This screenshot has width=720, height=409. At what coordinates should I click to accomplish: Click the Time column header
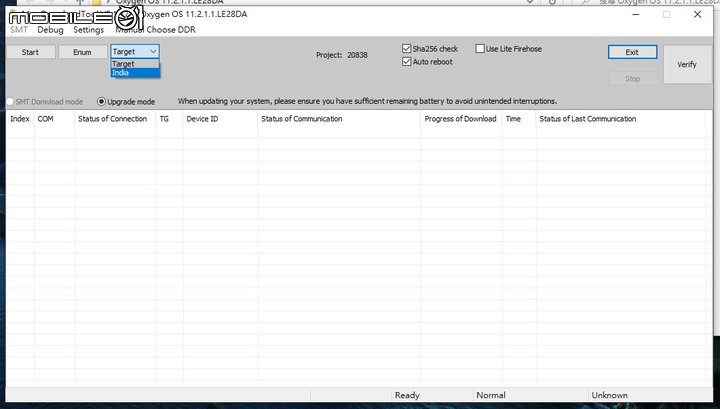518,119
